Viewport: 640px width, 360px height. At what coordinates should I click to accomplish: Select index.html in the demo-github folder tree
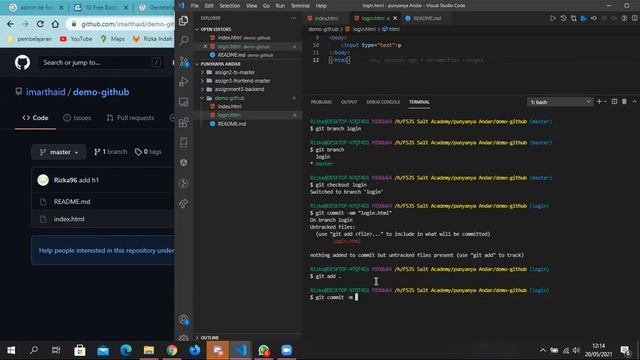pyautogui.click(x=229, y=107)
